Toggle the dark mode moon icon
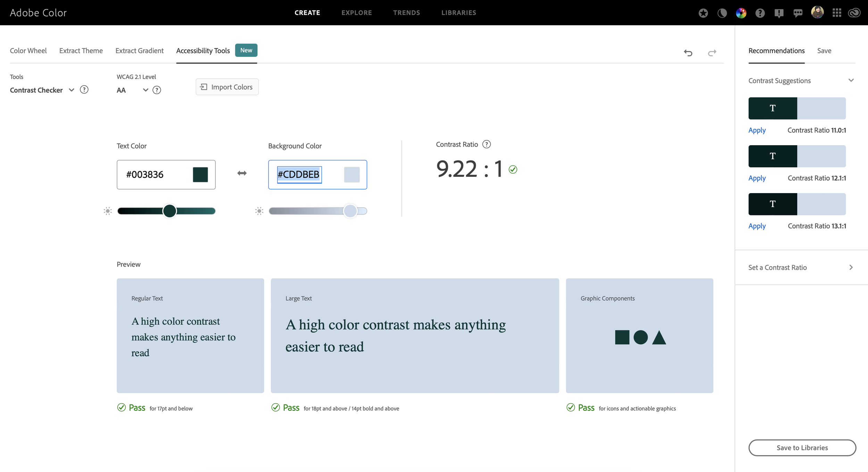 [x=722, y=13]
